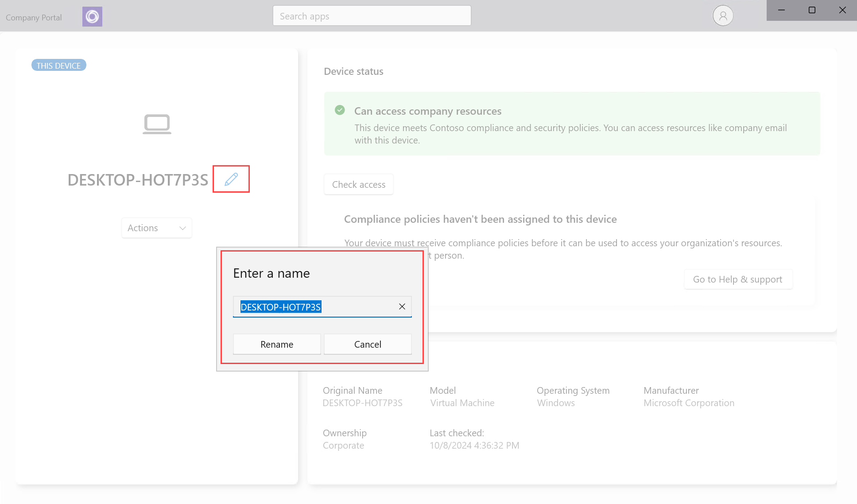Click the user profile icon

click(x=722, y=16)
